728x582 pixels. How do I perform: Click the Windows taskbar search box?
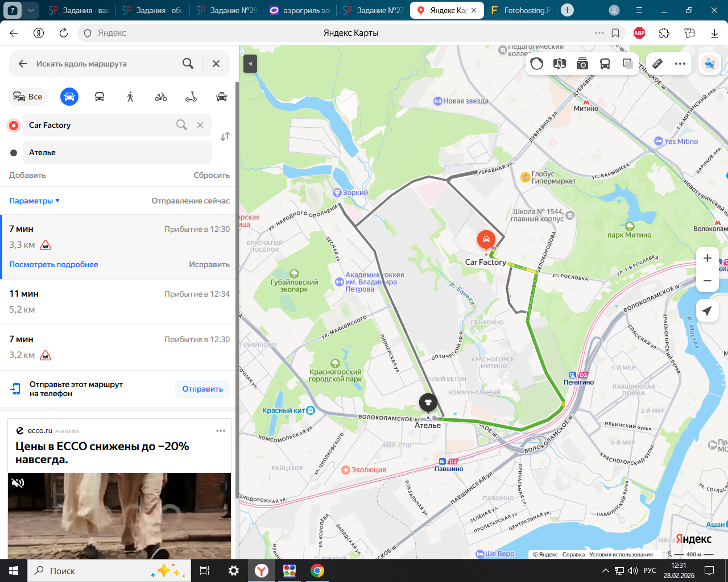pyautogui.click(x=109, y=571)
